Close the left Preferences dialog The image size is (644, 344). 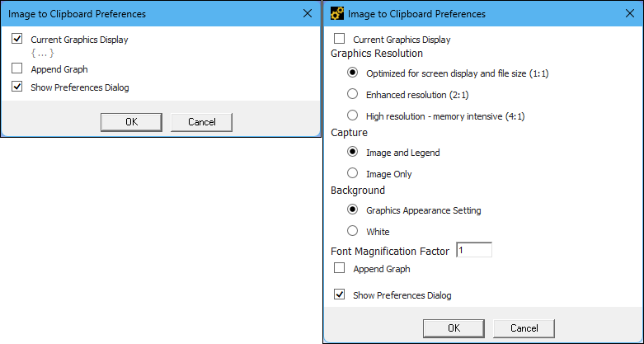[x=308, y=13]
